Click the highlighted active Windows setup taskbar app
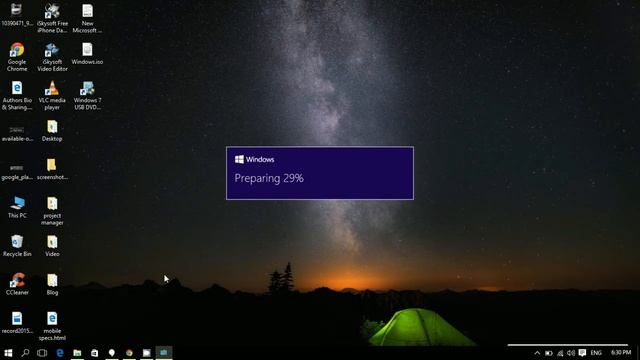Image resolution: width=640 pixels, height=360 pixels. click(164, 353)
